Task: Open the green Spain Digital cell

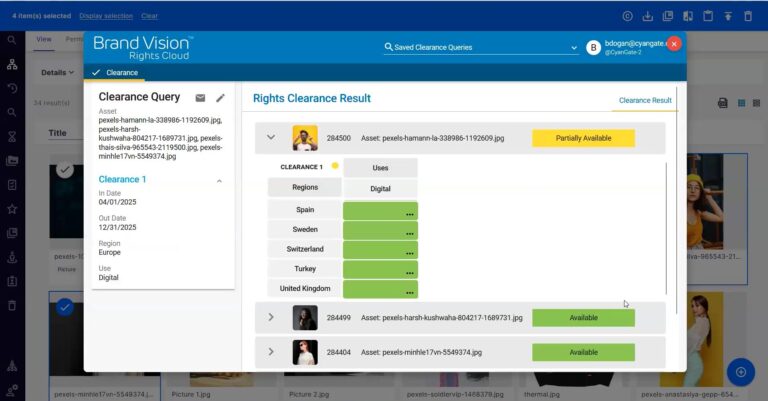Action: click(380, 211)
